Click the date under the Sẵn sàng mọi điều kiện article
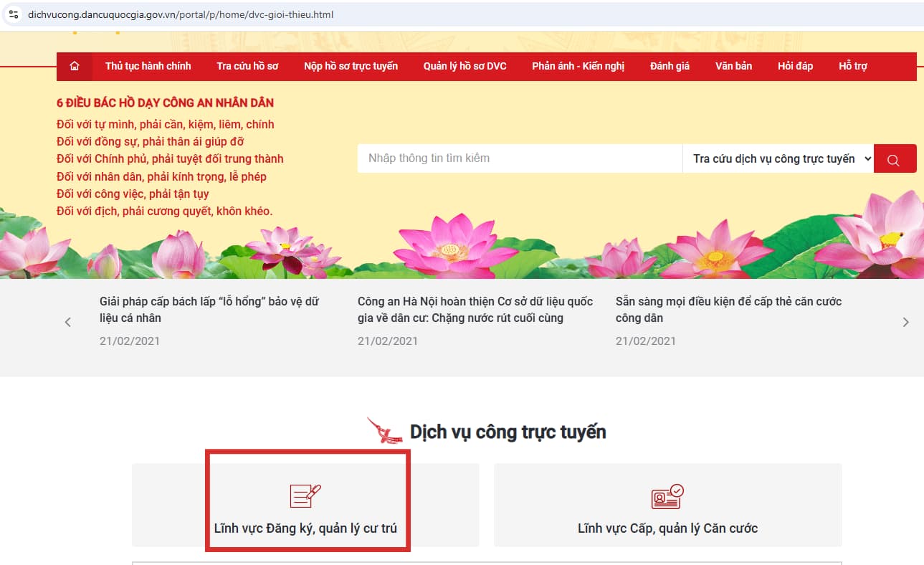This screenshot has width=924, height=565. [646, 341]
